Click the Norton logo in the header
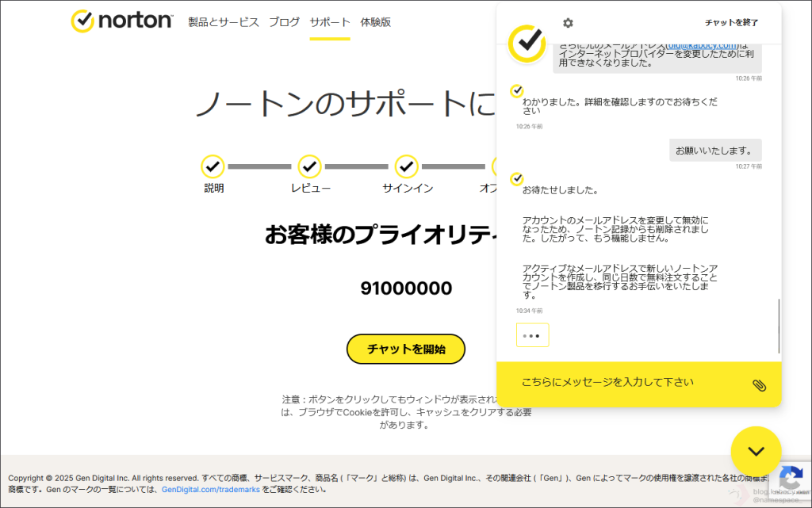812x508 pixels. point(121,21)
